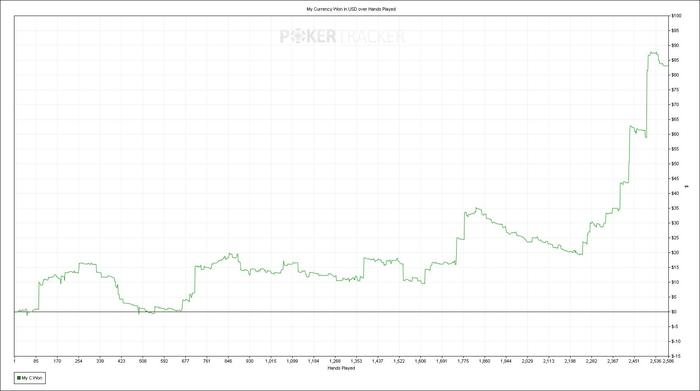Click the $0 y-axis label
700x391 pixels.
point(675,312)
